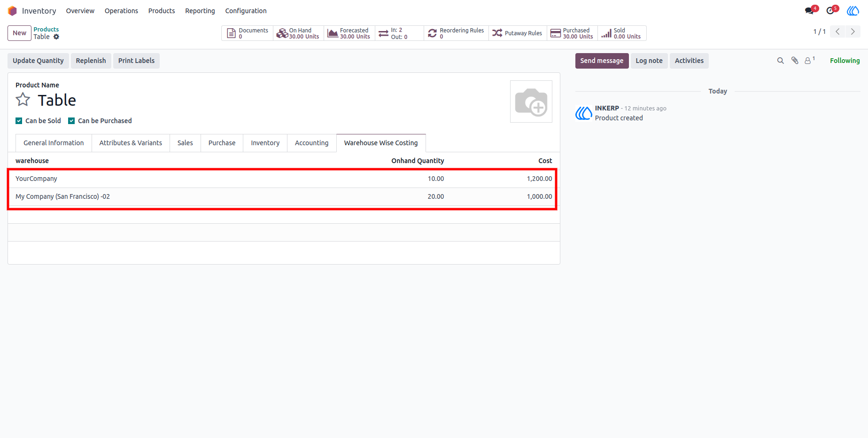
Task: Attach a file using paperclip icon
Action: [795, 61]
